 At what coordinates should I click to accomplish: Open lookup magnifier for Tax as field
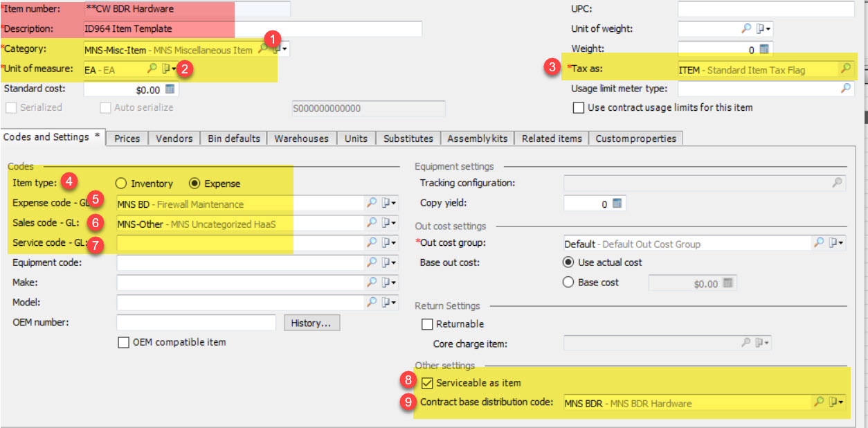tap(846, 69)
